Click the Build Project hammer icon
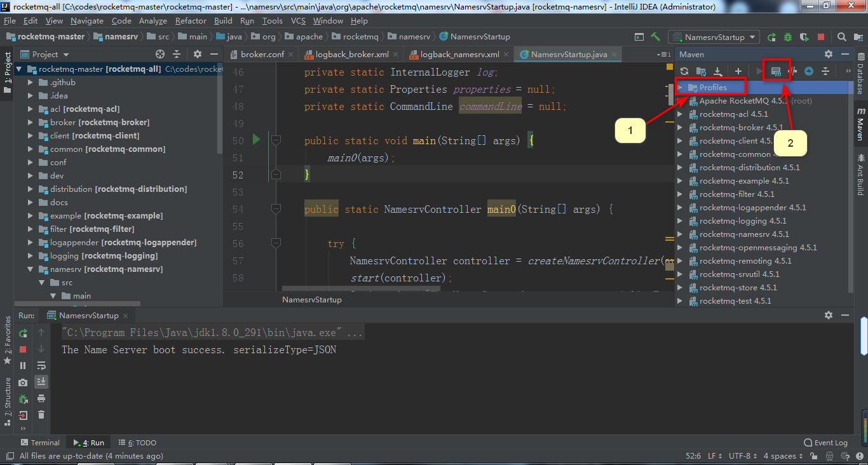Image resolution: width=868 pixels, height=465 pixels. pos(656,37)
